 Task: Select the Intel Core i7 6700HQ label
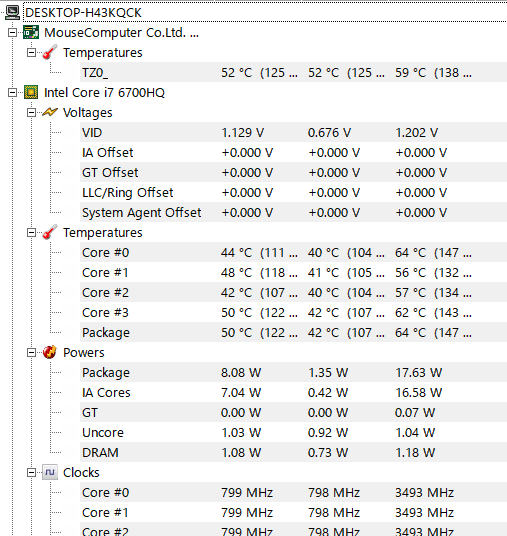pos(104,93)
